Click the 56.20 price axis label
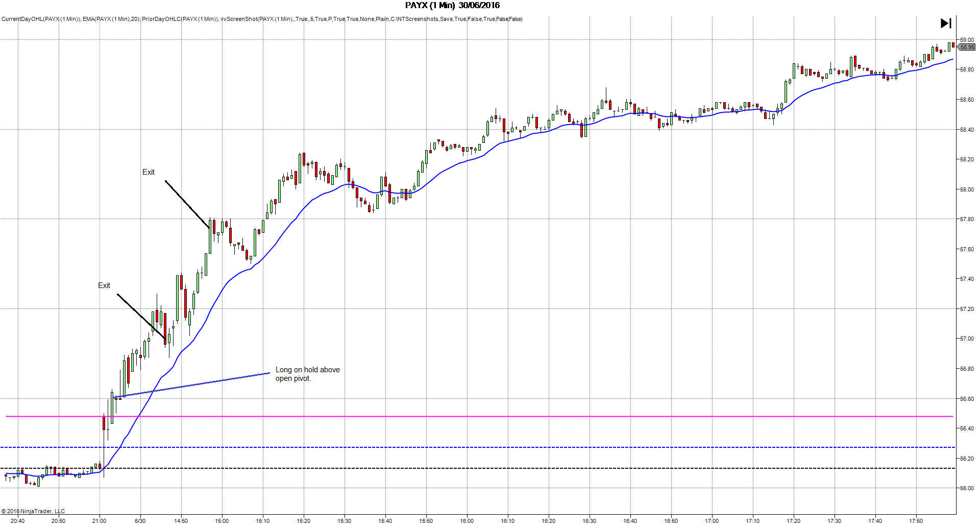This screenshot has width=980, height=528. point(967,459)
